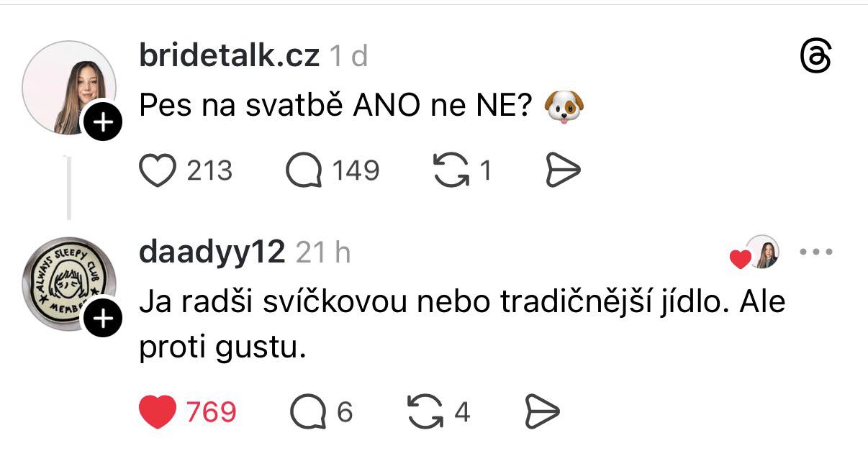Tap small author-liked avatar badge on reply

click(761, 252)
